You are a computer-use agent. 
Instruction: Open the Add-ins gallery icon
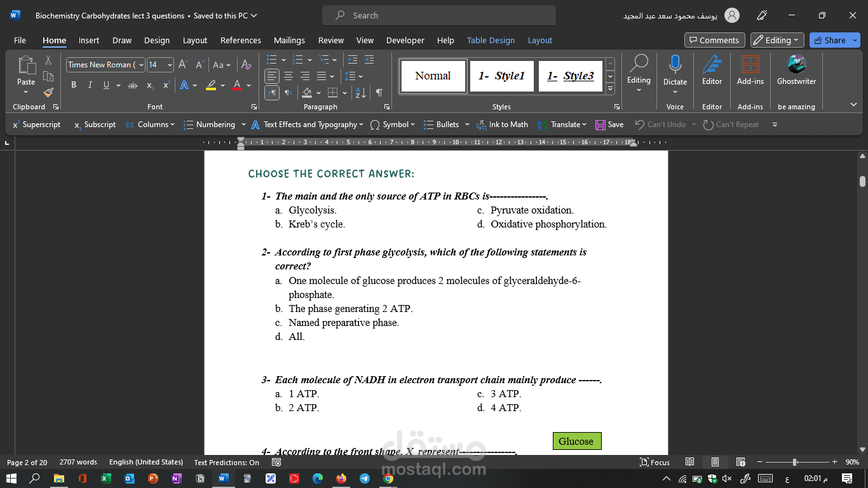750,70
